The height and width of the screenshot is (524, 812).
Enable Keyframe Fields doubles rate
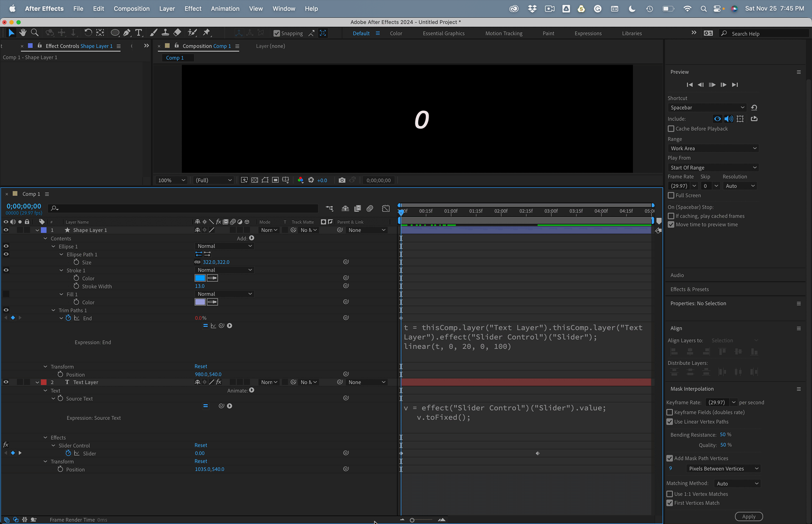point(670,412)
